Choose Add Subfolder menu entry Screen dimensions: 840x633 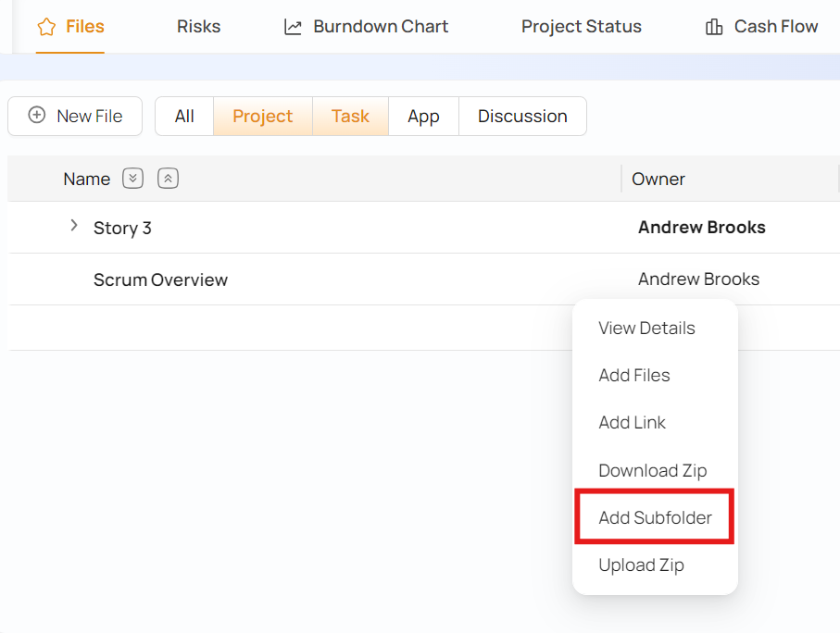click(x=655, y=517)
